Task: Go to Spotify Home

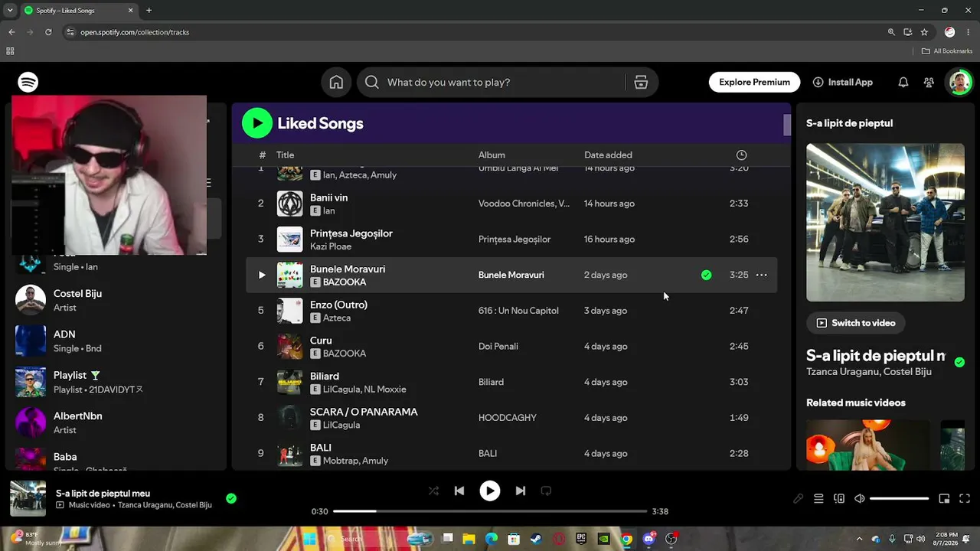Action: (x=336, y=82)
